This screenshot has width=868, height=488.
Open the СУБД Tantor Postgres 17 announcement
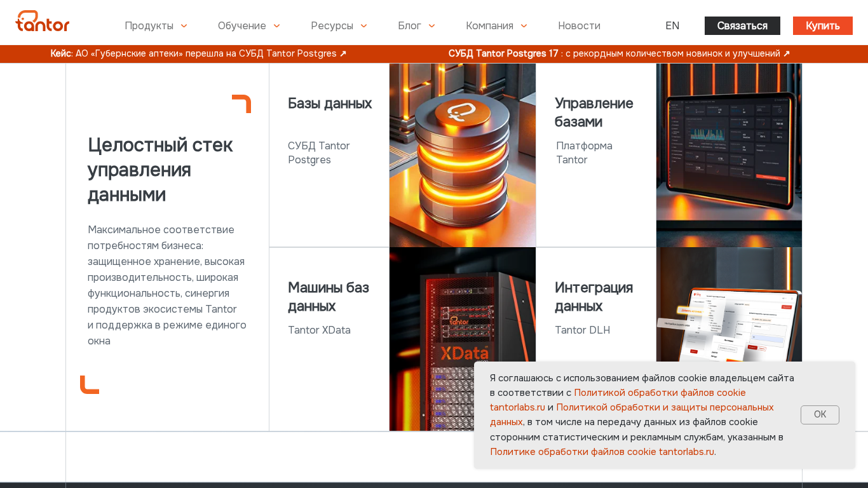pos(619,53)
